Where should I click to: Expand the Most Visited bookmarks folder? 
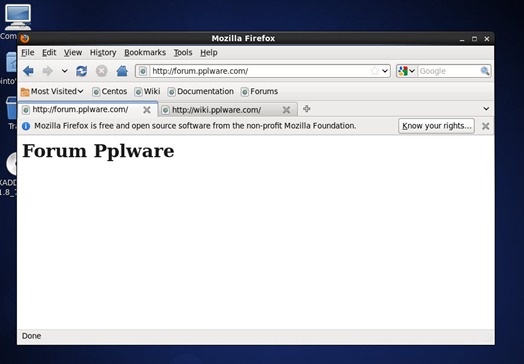coord(52,91)
